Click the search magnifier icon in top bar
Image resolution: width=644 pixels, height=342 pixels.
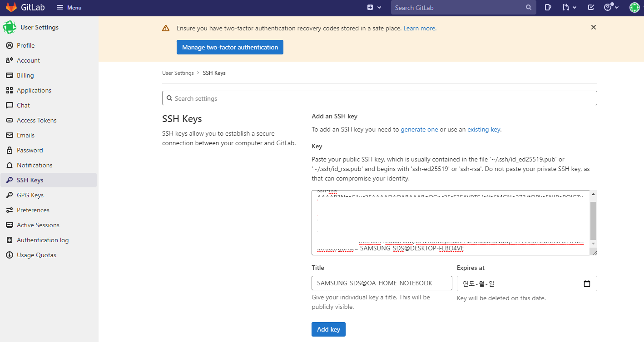point(529,7)
